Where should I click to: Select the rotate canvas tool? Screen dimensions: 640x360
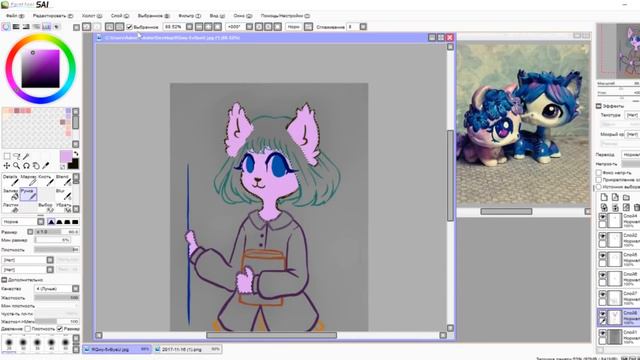point(26,166)
